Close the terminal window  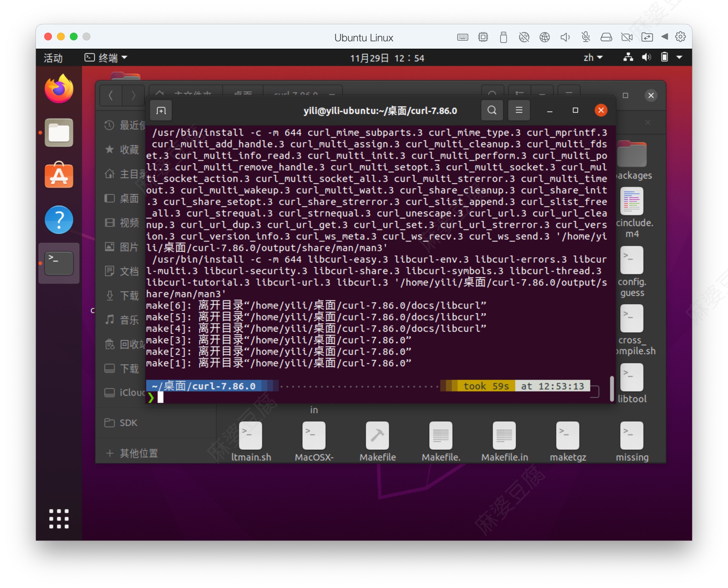[601, 110]
